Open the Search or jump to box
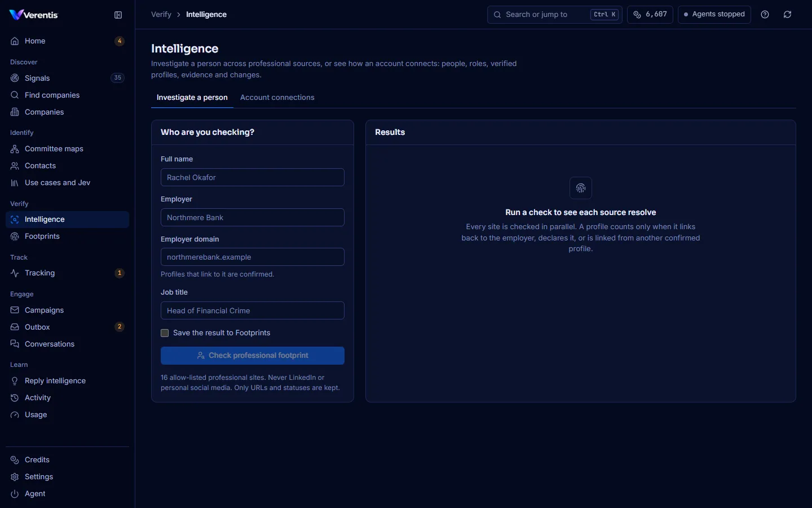Image resolution: width=812 pixels, height=508 pixels. pos(555,15)
